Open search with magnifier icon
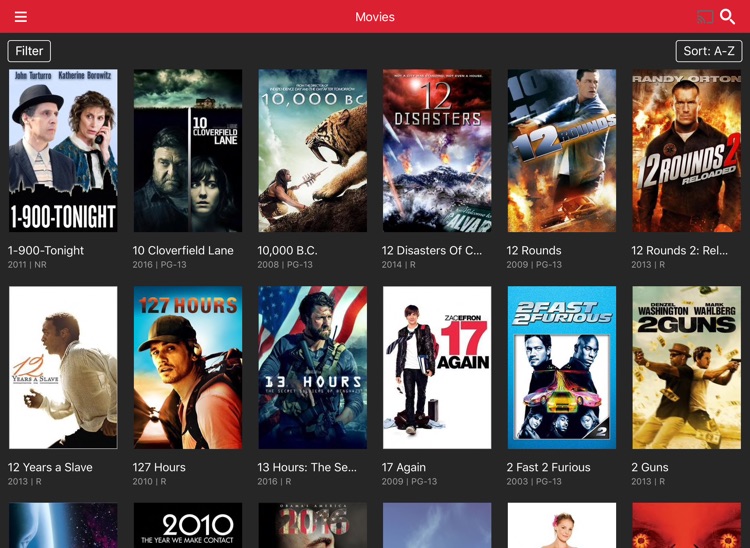The height and width of the screenshot is (548, 750). click(x=728, y=17)
